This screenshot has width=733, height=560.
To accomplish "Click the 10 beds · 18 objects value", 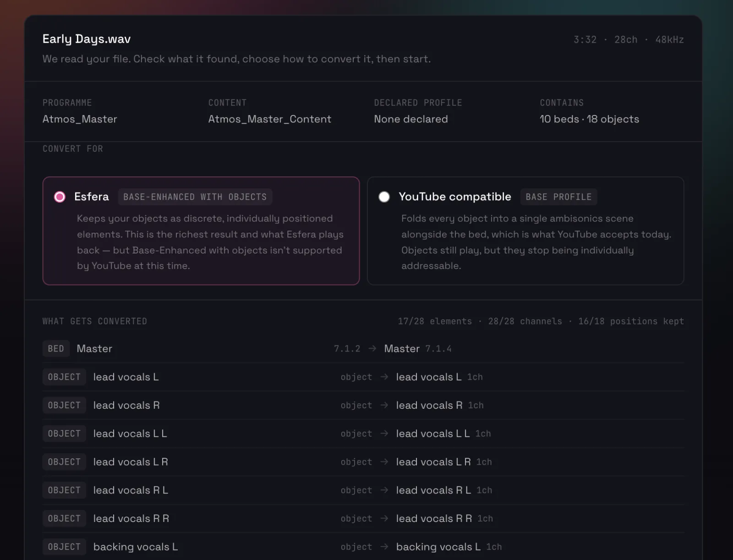I will [x=589, y=119].
